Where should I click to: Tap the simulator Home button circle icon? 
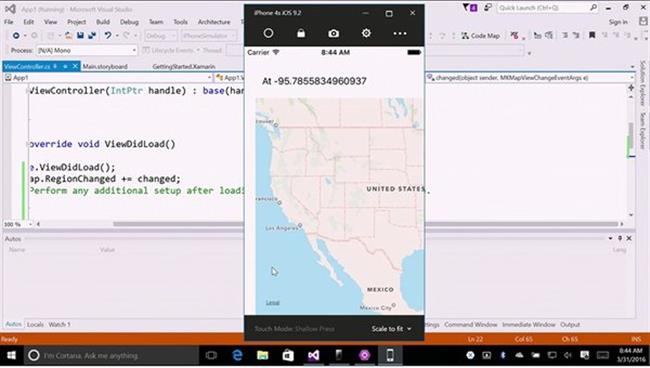[x=268, y=33]
